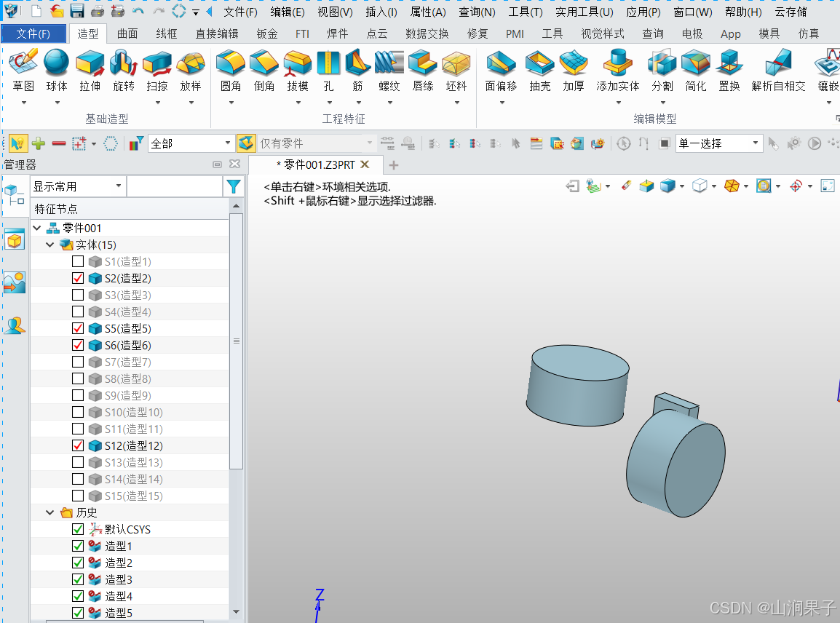The width and height of the screenshot is (840, 623).
Task: Open the 帮助(H) menu
Action: pos(743,12)
